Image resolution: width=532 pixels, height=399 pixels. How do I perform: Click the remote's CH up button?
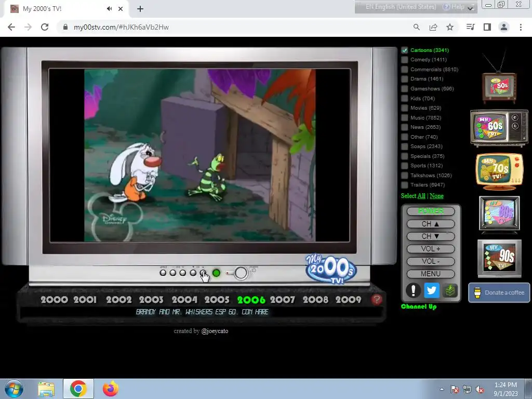coord(431,224)
